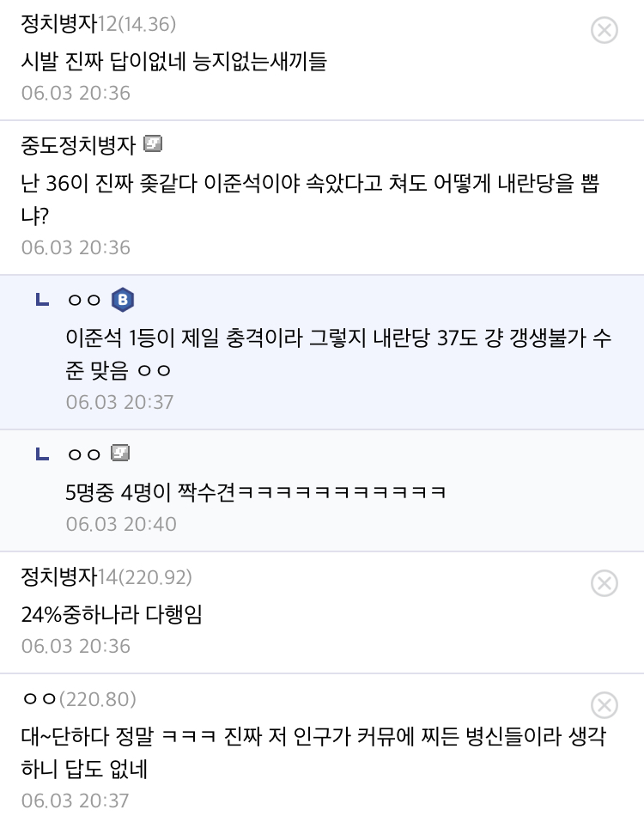This screenshot has width=644, height=822.
Task: Click the blue hexagon B badge
Action: tap(123, 300)
